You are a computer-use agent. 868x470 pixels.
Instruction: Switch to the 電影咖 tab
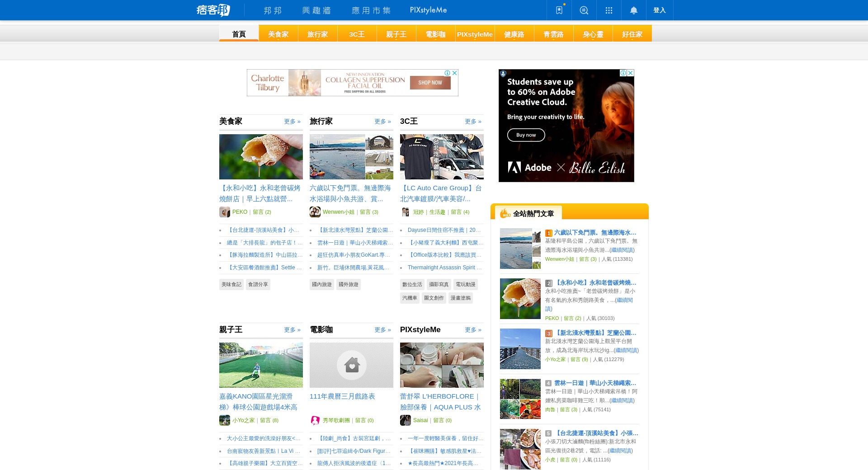(x=436, y=34)
